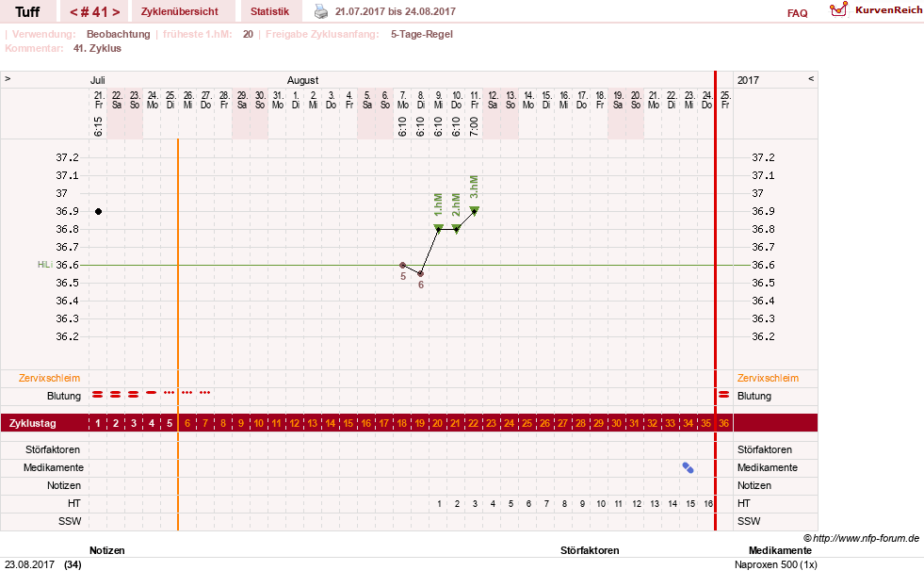Expand chart with left arrow toggle

pyautogui.click(x=8, y=78)
